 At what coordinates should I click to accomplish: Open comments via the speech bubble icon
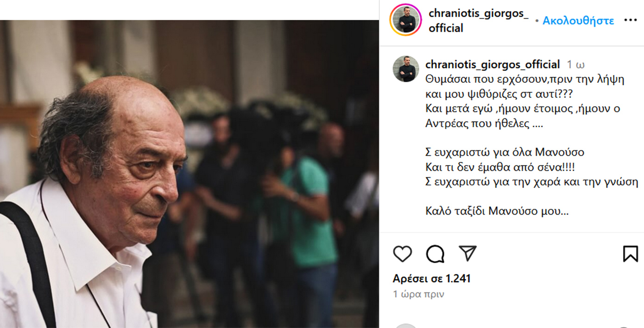[435, 254]
